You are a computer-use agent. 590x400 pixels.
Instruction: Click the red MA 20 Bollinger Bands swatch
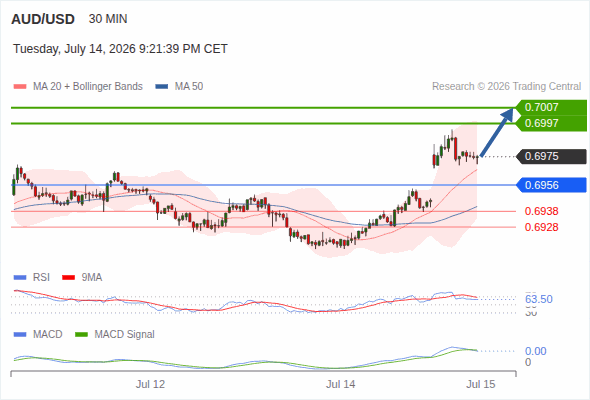(20, 87)
